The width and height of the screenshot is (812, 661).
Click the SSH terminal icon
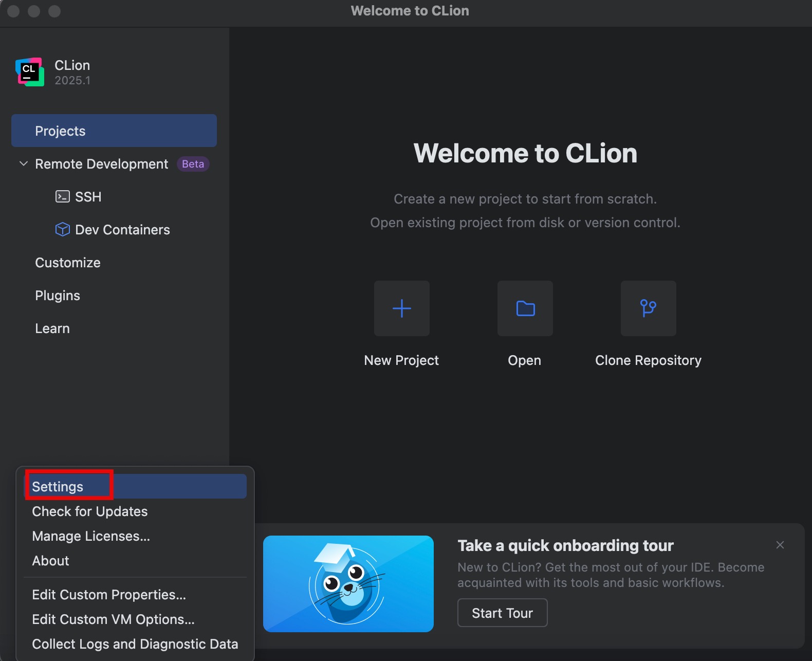[62, 197]
